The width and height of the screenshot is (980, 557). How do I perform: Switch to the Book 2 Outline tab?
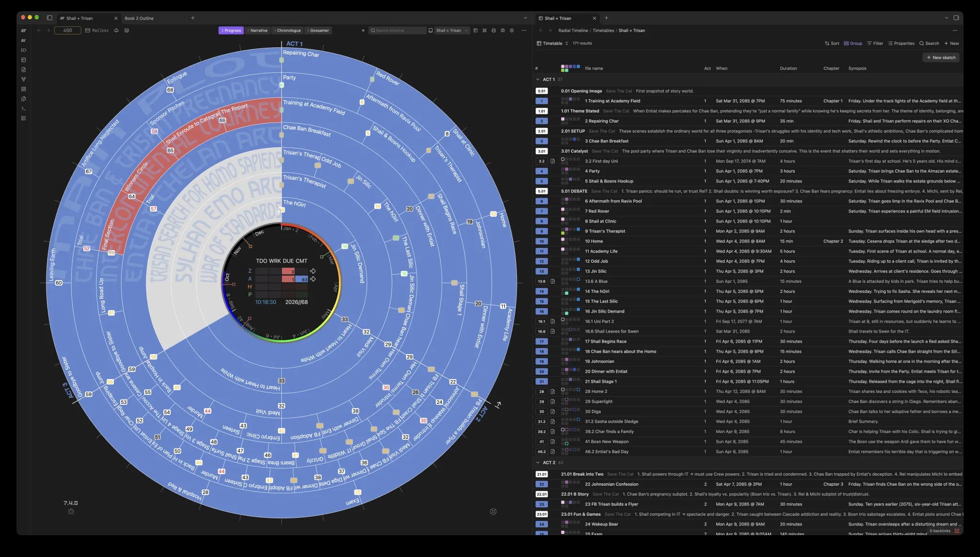pyautogui.click(x=139, y=18)
